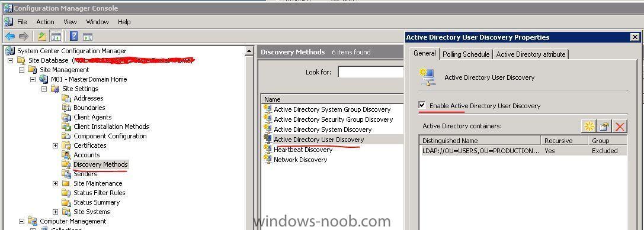Screen dimensions: 644x230
Task: Click the Group column header
Action: click(x=608, y=141)
